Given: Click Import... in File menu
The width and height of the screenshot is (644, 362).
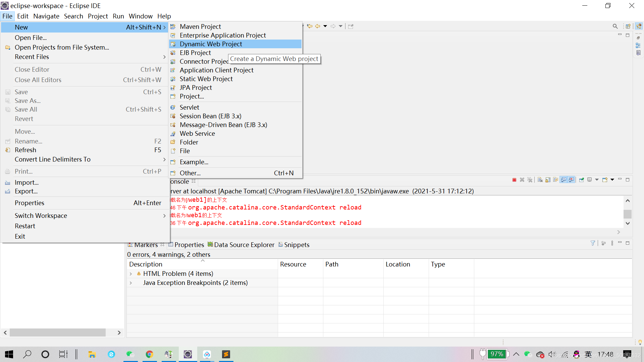Looking at the screenshot, I should coord(85,182).
